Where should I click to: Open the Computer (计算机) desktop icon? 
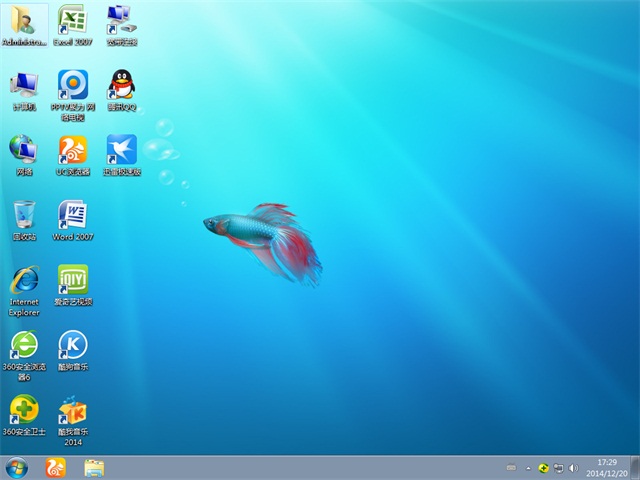pos(24,91)
